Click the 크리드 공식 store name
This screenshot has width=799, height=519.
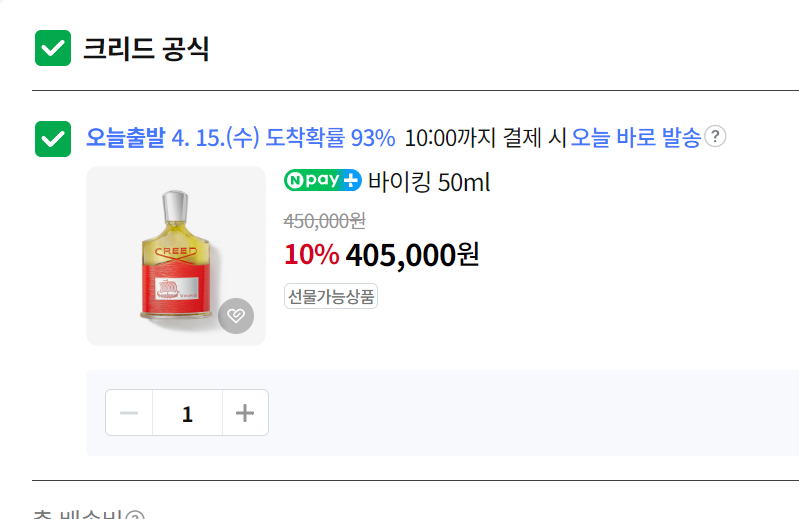[146, 48]
